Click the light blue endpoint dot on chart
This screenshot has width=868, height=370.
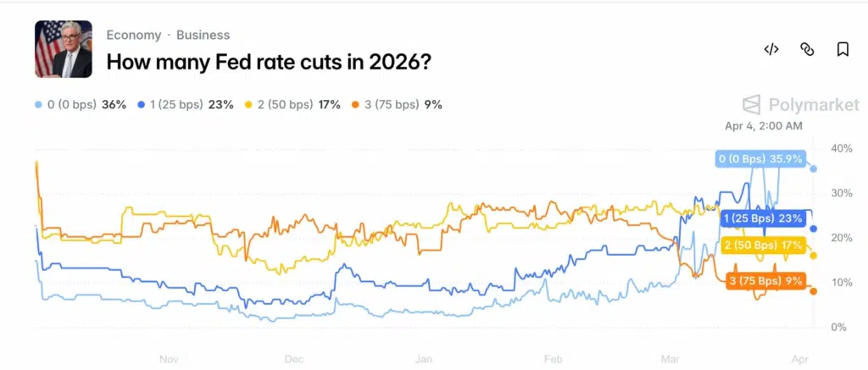pos(814,168)
